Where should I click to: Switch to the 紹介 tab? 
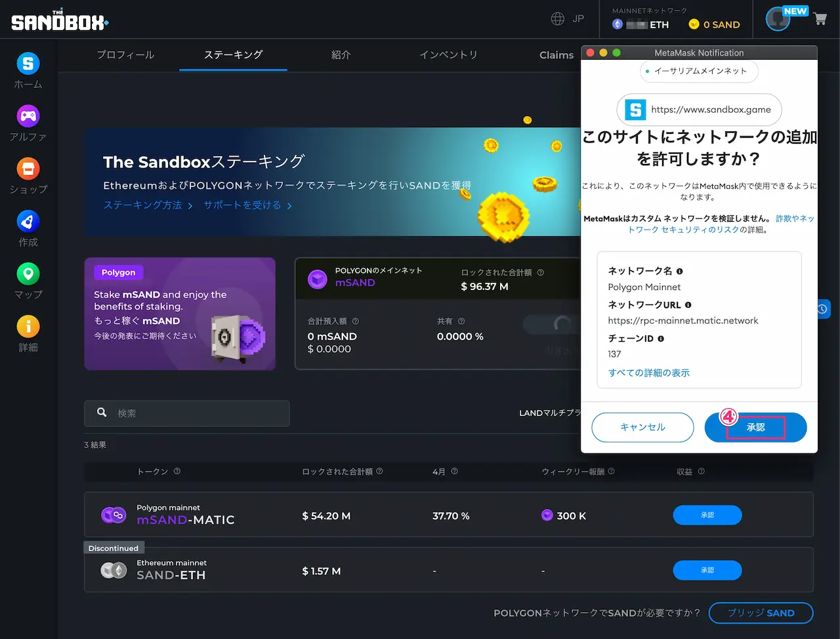341,54
